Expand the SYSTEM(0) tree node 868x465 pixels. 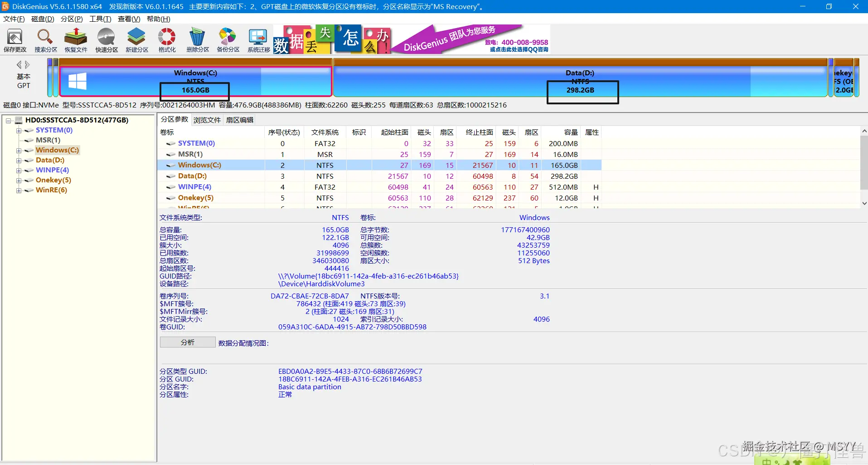(x=19, y=131)
